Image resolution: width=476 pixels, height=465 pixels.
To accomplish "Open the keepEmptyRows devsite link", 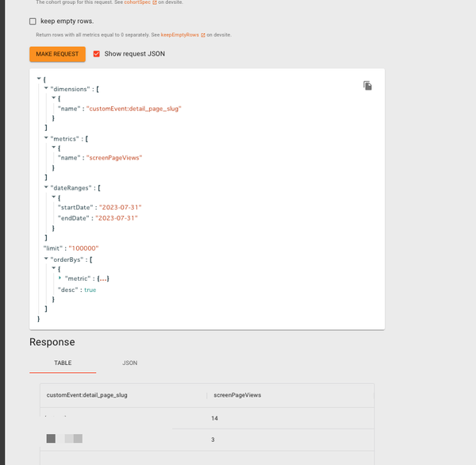I will [180, 35].
